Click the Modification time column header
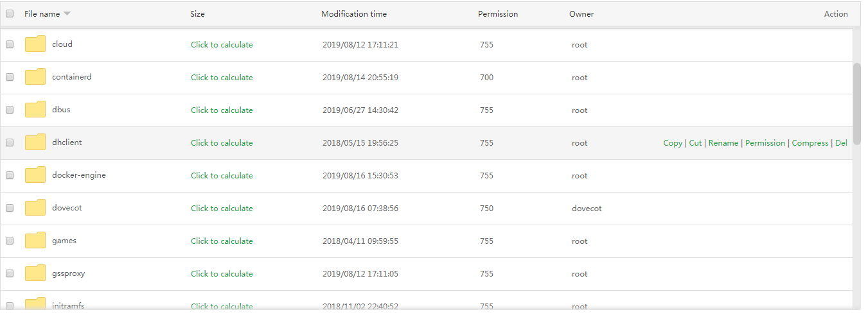This screenshot has height=317, width=868. (x=354, y=14)
